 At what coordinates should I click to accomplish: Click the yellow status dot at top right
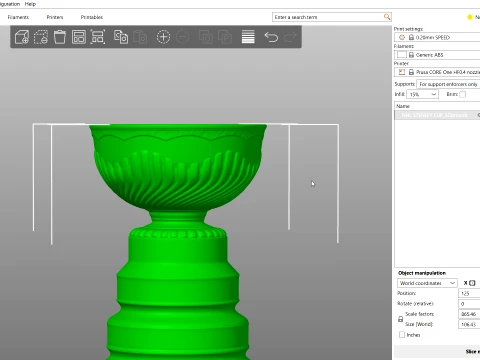pos(470,17)
